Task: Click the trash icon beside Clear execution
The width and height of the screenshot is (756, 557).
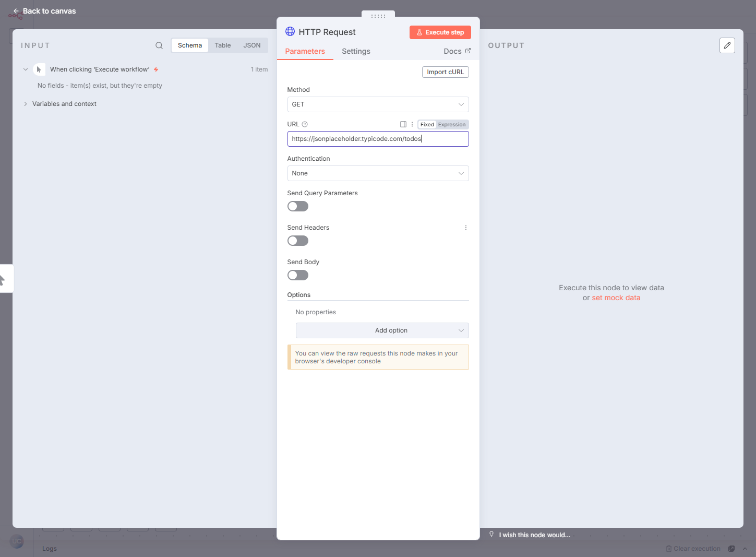Action: tap(669, 549)
